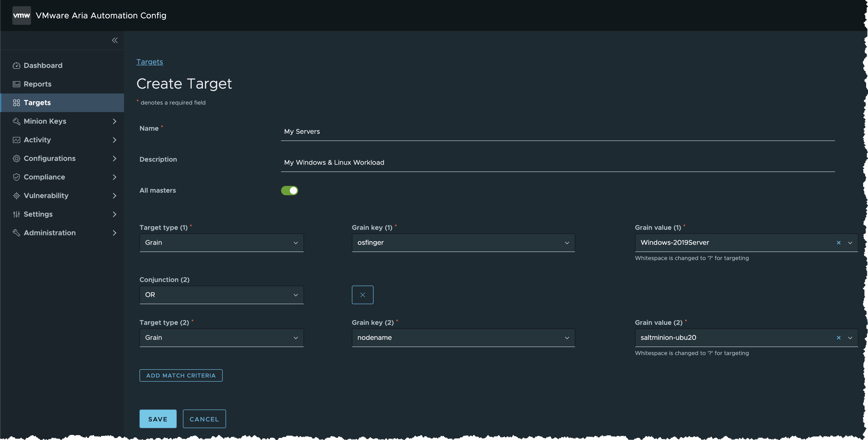Open Reports in the sidebar
The image size is (868, 440).
pyautogui.click(x=62, y=84)
